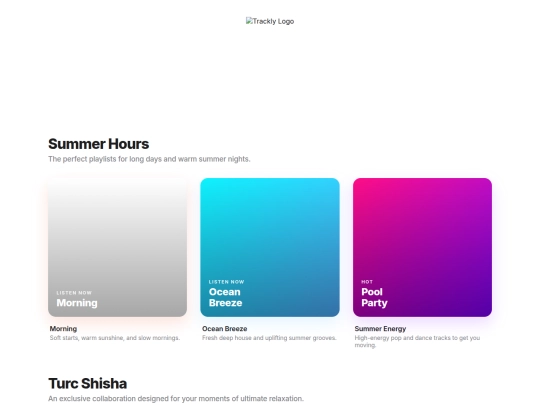540x405 pixels.
Task: Click the 'Soft starts, warm sunshine' description
Action: [115, 338]
